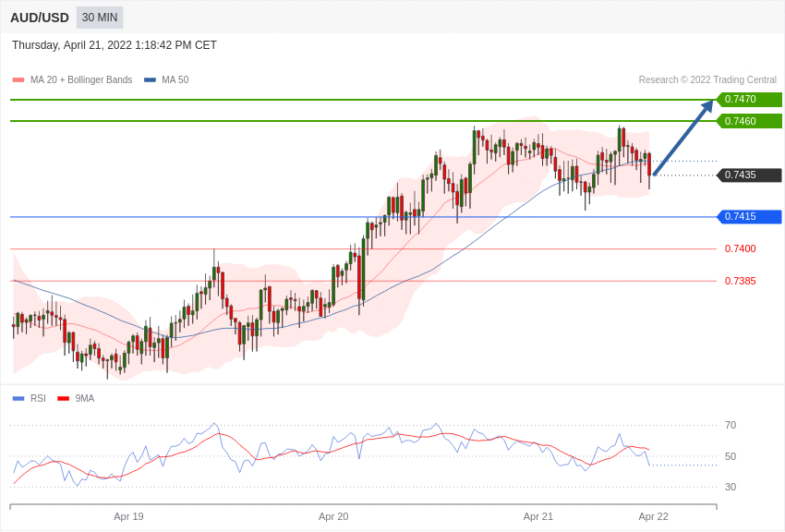Click the Apr 22 date axis label
Viewport: 785px width, 532px height.
click(x=653, y=516)
